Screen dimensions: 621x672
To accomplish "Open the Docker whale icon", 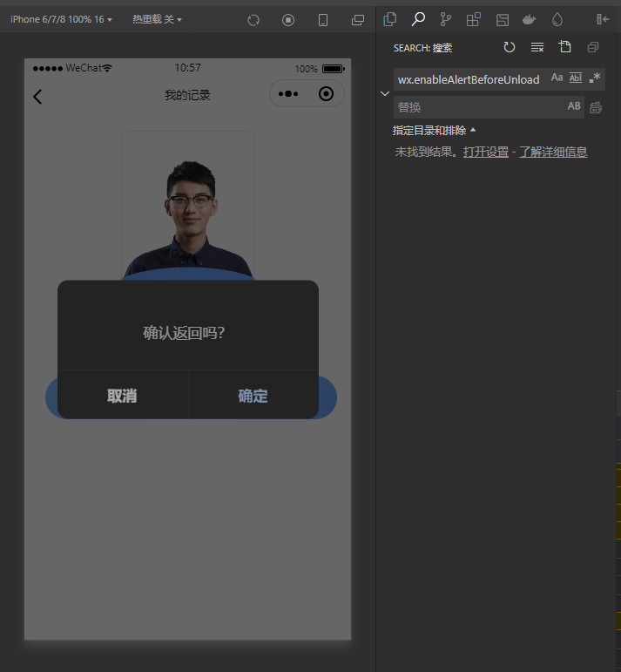I will click(530, 19).
